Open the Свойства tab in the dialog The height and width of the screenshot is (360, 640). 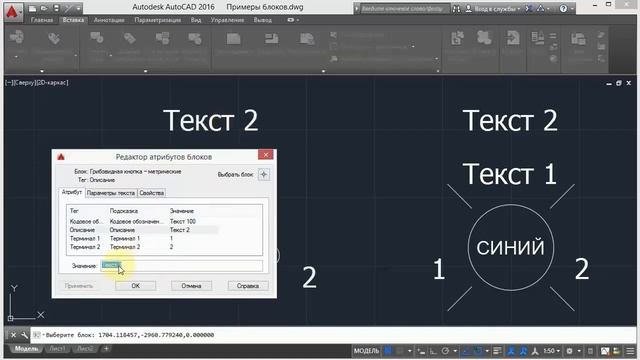[151, 193]
